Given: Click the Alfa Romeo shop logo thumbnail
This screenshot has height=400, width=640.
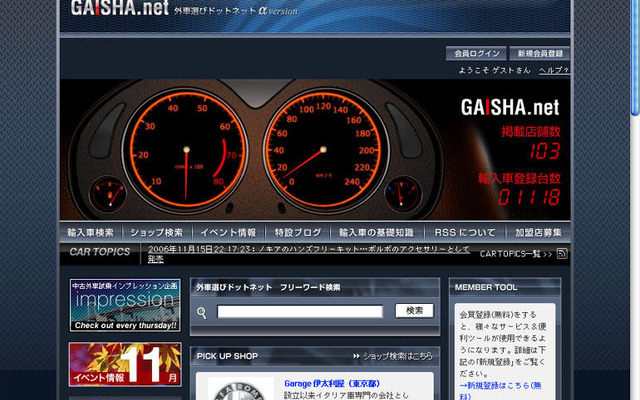Looking at the screenshot, I should click(x=240, y=389).
